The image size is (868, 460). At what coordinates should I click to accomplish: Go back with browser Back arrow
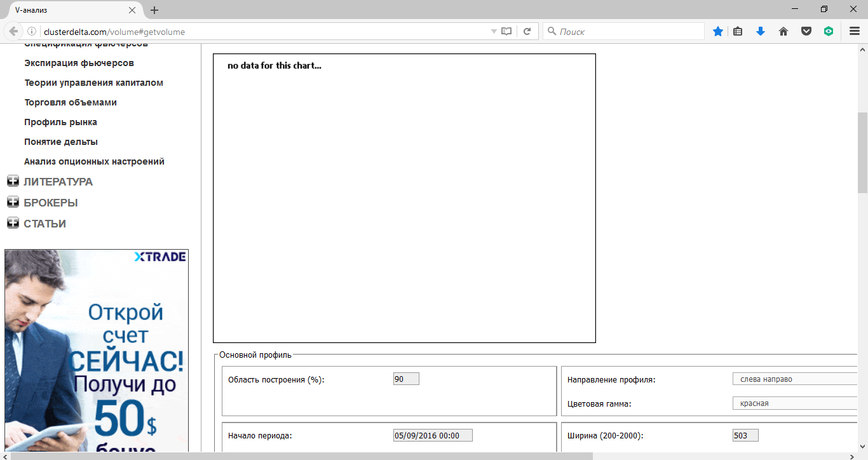(13, 31)
